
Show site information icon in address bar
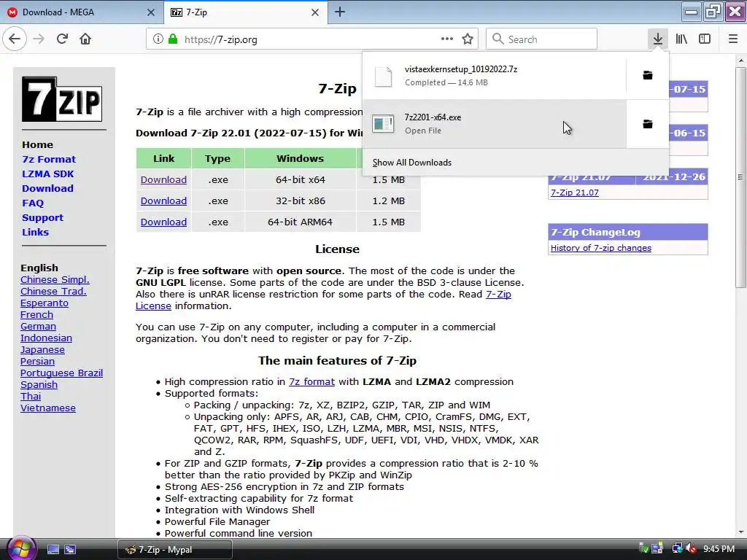(x=158, y=39)
